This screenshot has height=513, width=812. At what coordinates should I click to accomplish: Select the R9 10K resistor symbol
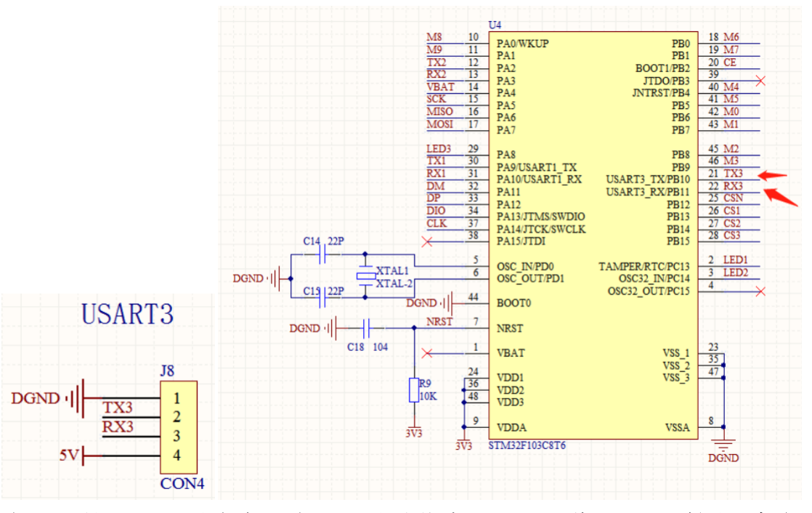(x=414, y=390)
